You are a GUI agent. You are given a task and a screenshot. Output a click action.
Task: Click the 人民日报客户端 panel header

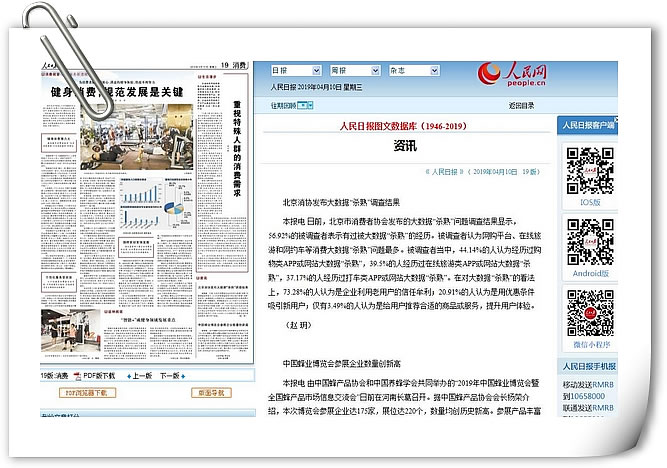coord(587,125)
